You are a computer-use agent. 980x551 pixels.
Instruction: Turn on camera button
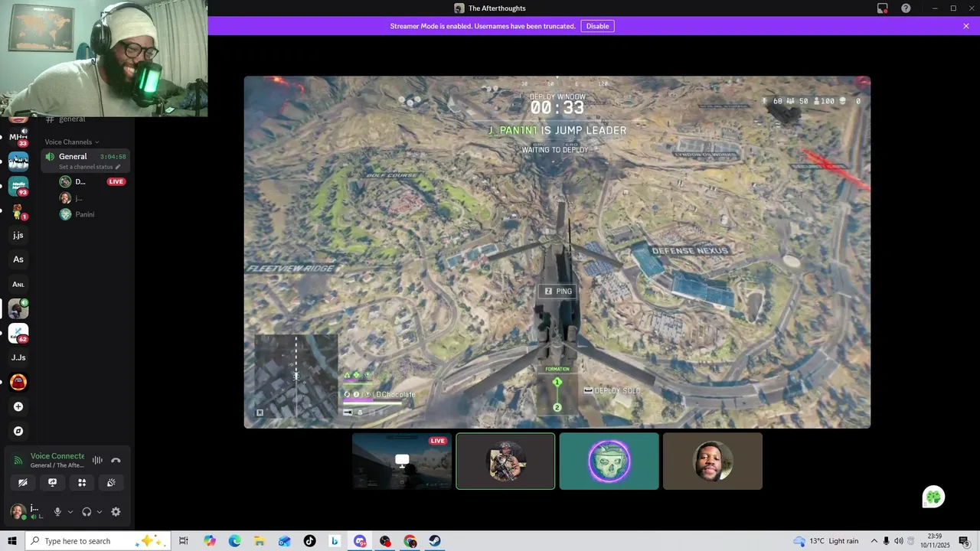pos(23,482)
